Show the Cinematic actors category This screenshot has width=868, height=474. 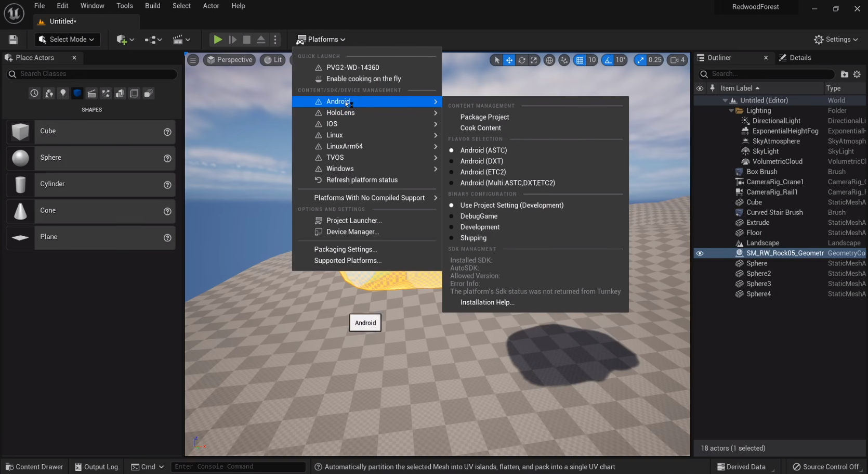click(x=91, y=94)
